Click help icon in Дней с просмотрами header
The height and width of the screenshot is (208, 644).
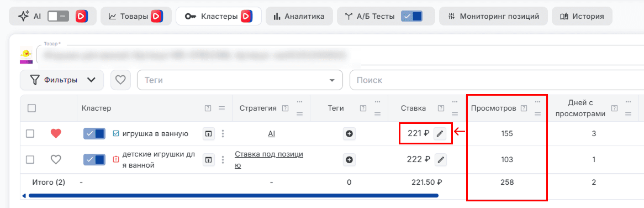coord(614,108)
